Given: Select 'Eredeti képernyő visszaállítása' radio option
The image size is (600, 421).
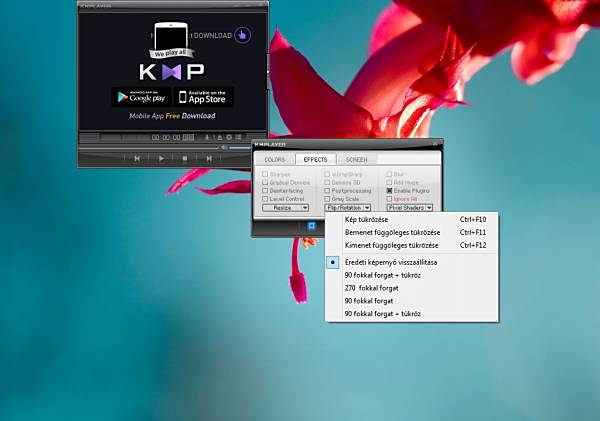Looking at the screenshot, I should [412, 263].
